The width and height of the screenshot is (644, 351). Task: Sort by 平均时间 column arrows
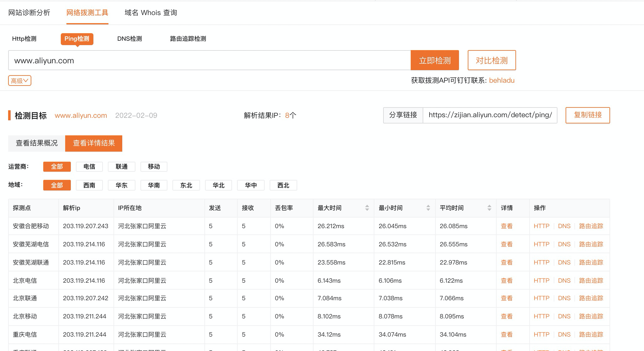coord(489,208)
